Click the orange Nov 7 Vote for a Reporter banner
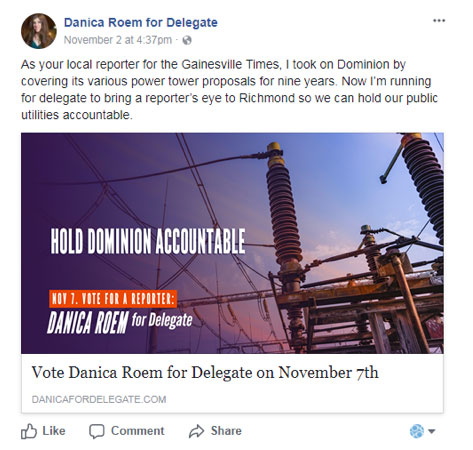Viewport: 473px width, 450px height. [x=113, y=299]
